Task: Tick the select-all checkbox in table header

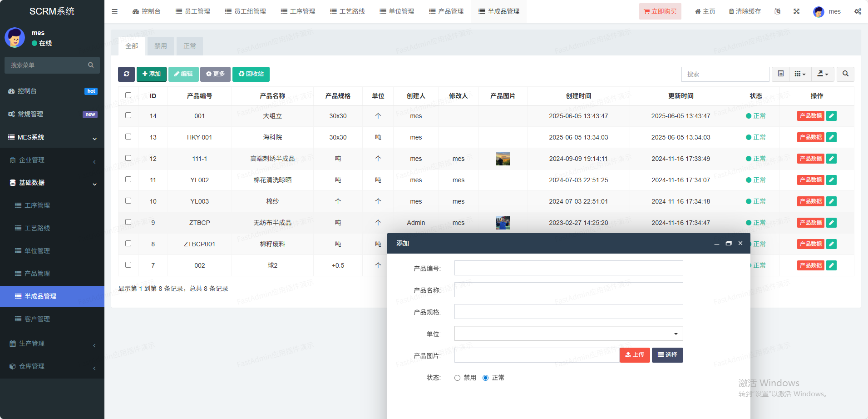Action: coord(128,95)
